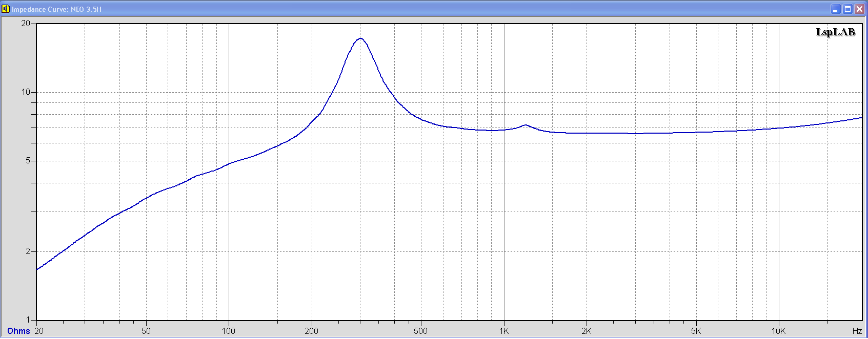
Task: Click the '1K' frequency axis label
Action: coord(504,331)
